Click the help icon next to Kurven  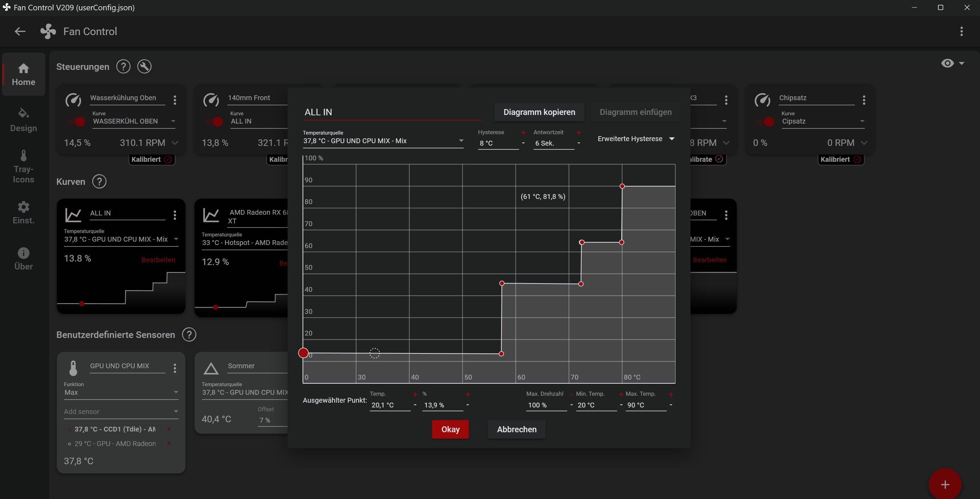[99, 182]
